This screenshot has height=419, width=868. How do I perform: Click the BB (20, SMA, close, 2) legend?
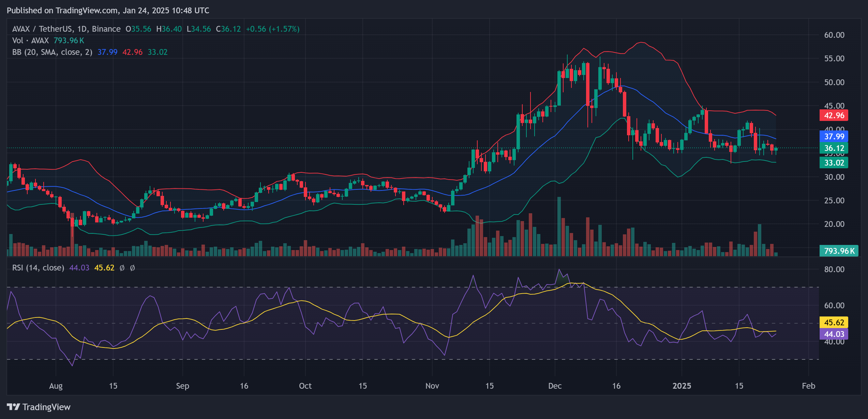(52, 52)
